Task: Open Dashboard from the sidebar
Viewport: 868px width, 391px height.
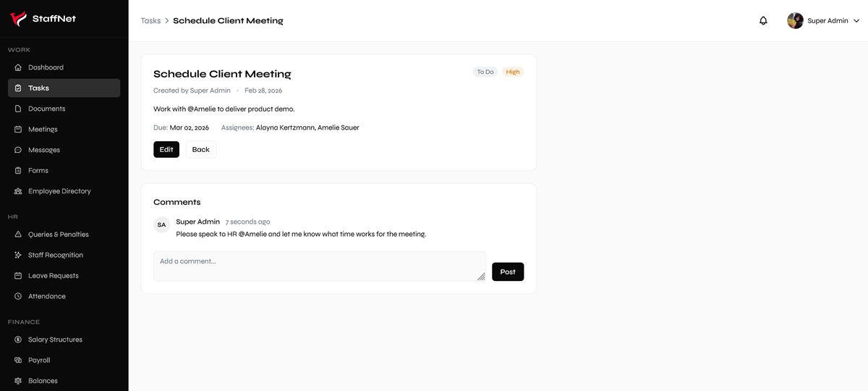Action: (x=64, y=67)
